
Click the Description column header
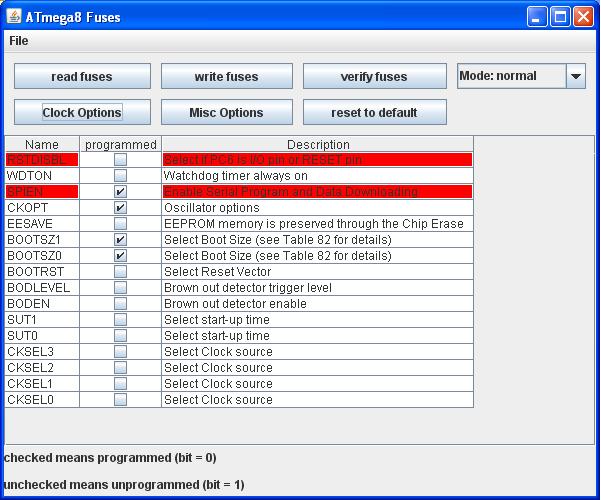pyautogui.click(x=318, y=144)
